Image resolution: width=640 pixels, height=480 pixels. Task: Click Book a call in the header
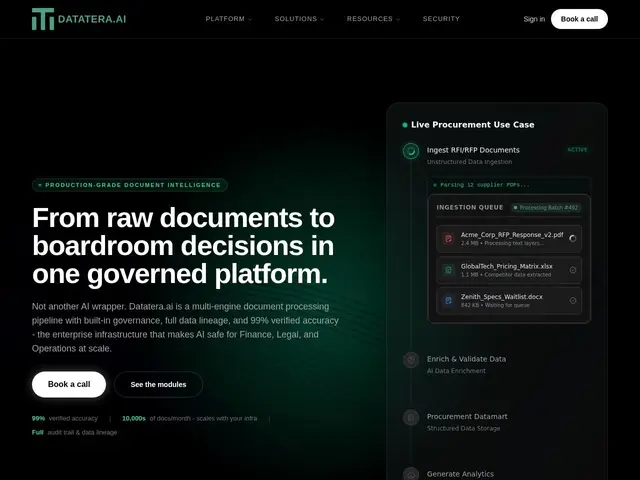(x=579, y=19)
